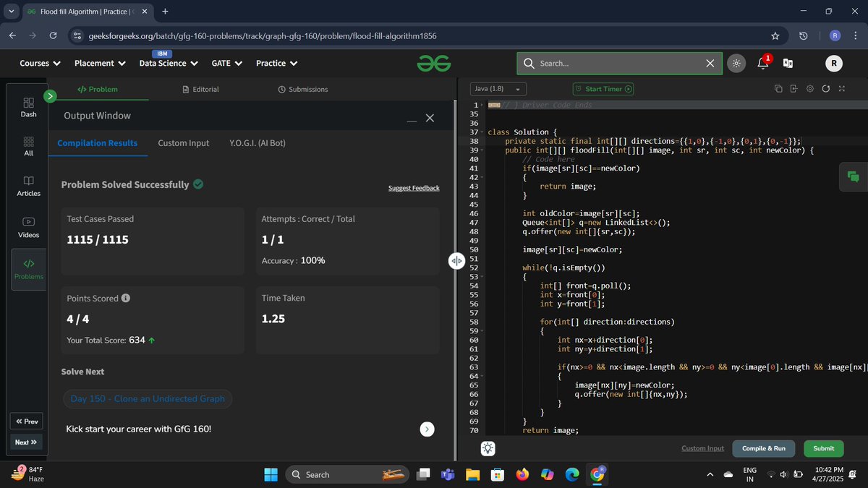Switch to the Submissions tab
Screen dimensions: 868x488
click(303, 89)
